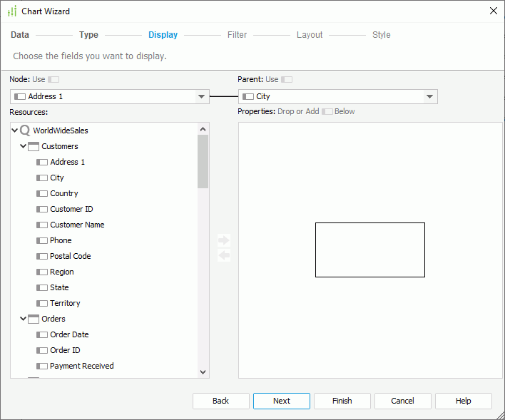505x420 pixels.
Task: Click the add field right arrow icon
Action: pos(224,240)
